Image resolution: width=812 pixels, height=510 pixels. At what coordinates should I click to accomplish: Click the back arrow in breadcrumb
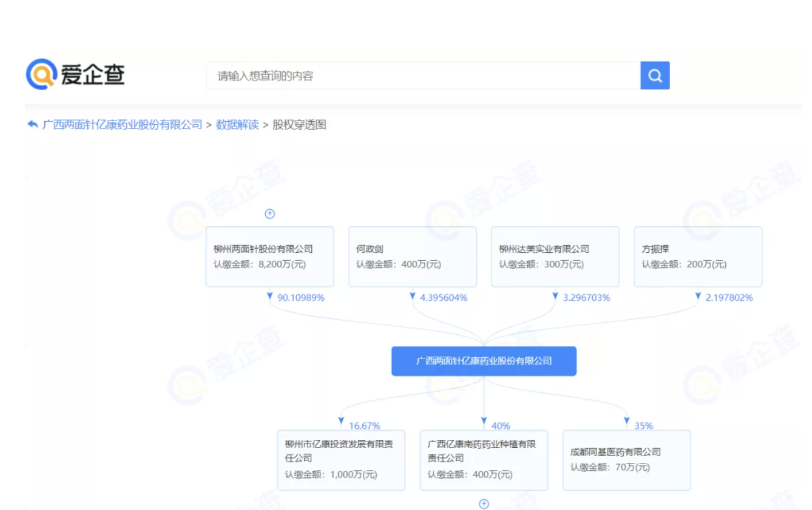pos(33,124)
